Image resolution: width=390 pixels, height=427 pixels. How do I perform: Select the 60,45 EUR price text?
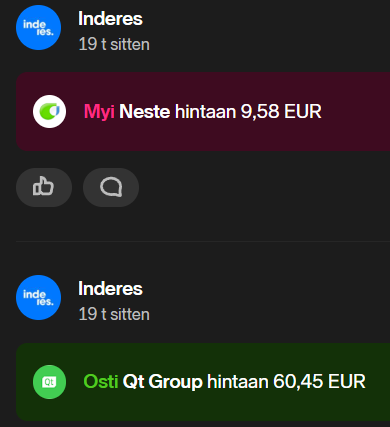(x=319, y=382)
